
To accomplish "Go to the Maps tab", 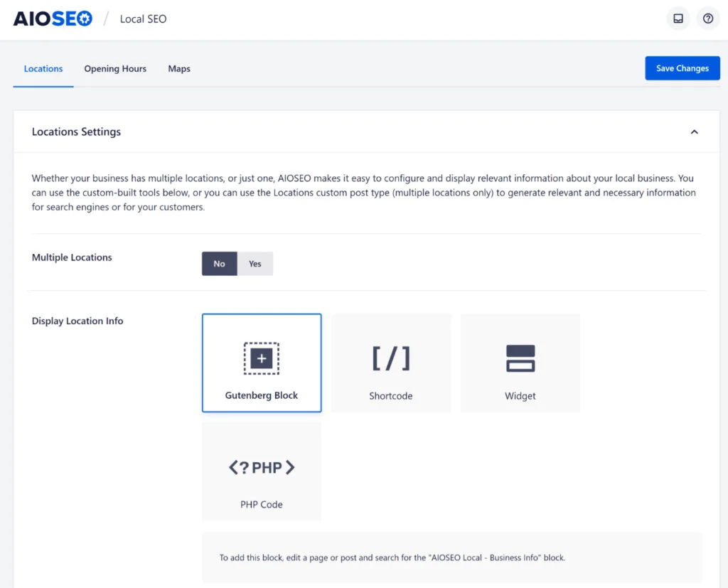I will pos(179,69).
